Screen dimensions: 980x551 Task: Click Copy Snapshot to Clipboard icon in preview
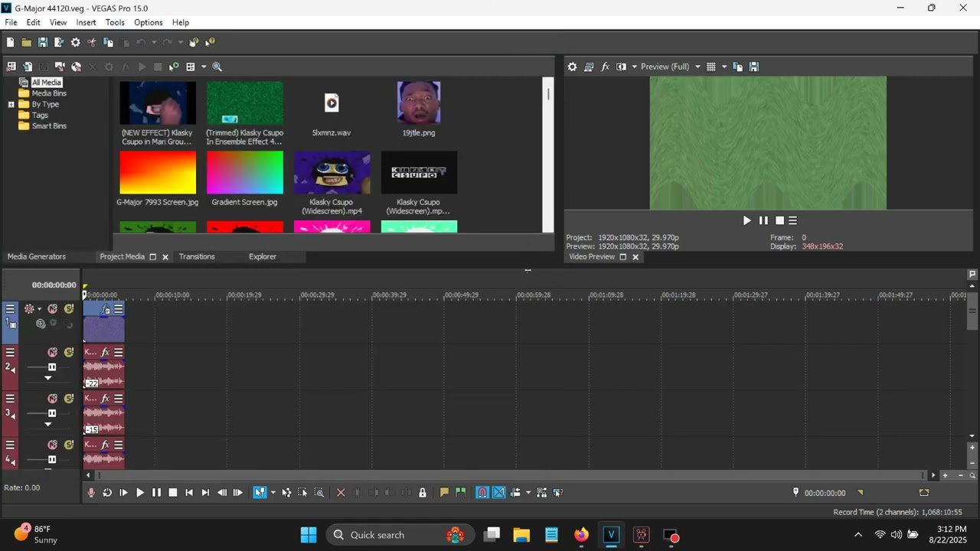click(x=737, y=67)
